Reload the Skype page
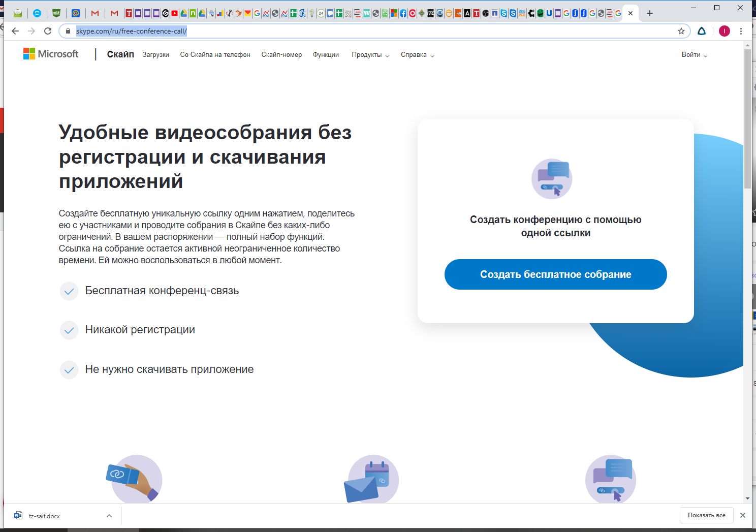756x532 pixels. (x=48, y=31)
